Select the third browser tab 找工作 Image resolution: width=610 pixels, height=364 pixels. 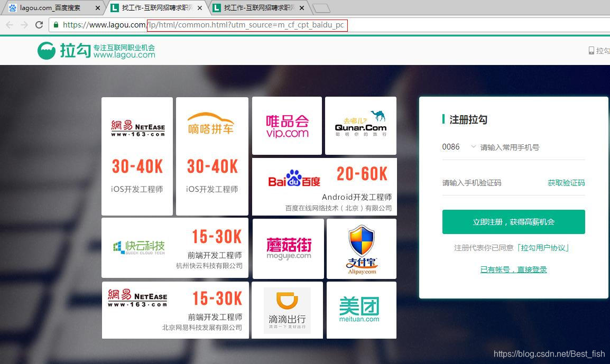click(x=260, y=8)
